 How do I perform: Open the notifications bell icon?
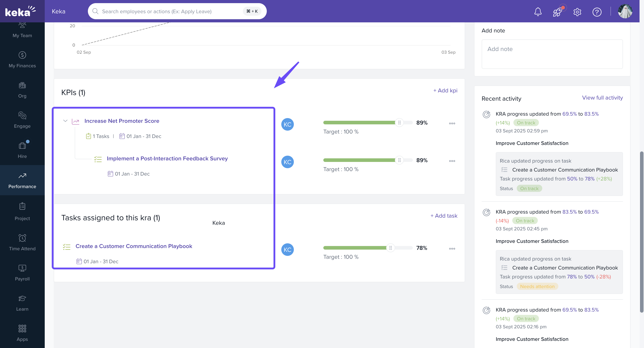538,12
